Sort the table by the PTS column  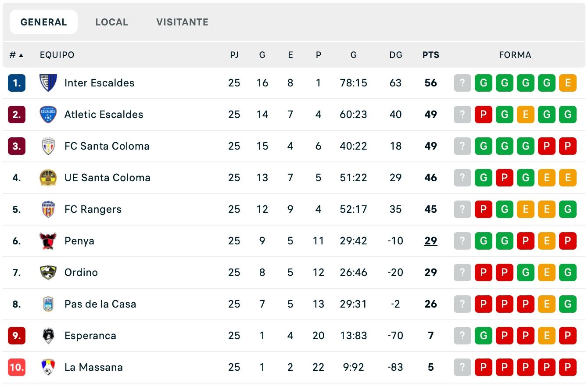click(x=430, y=55)
